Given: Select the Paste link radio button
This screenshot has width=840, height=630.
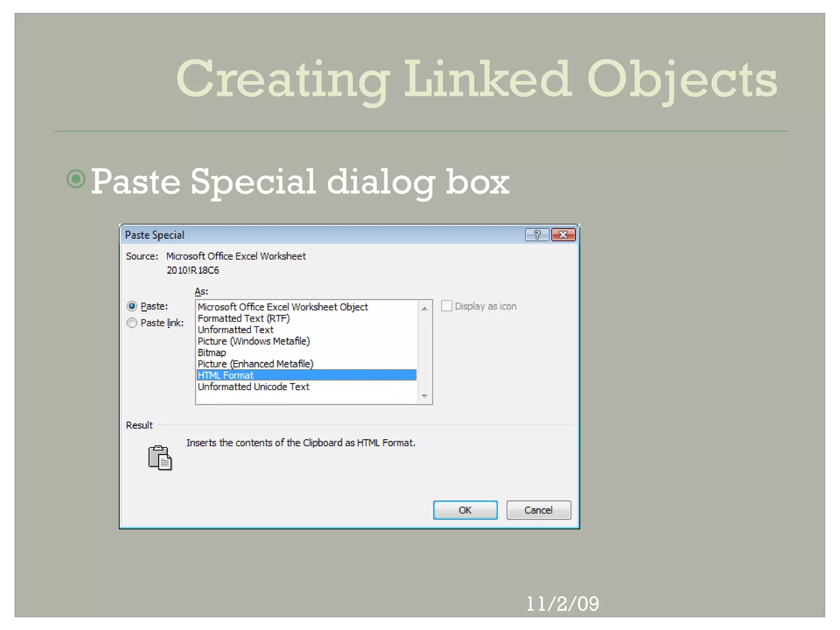Looking at the screenshot, I should (x=132, y=323).
